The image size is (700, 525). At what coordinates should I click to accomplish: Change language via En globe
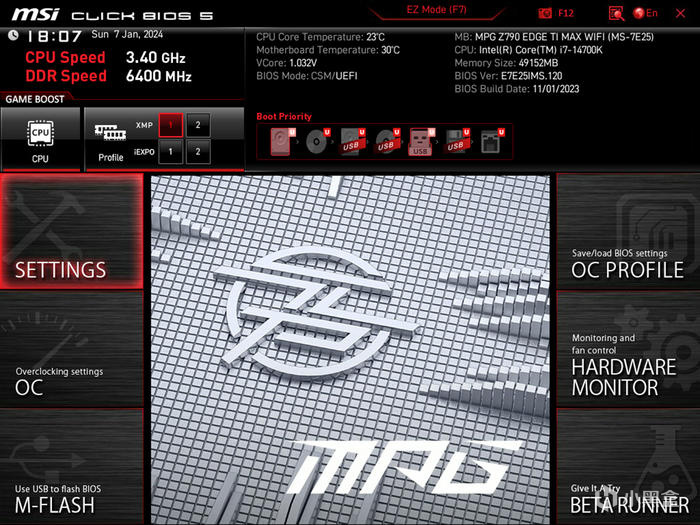[646, 13]
